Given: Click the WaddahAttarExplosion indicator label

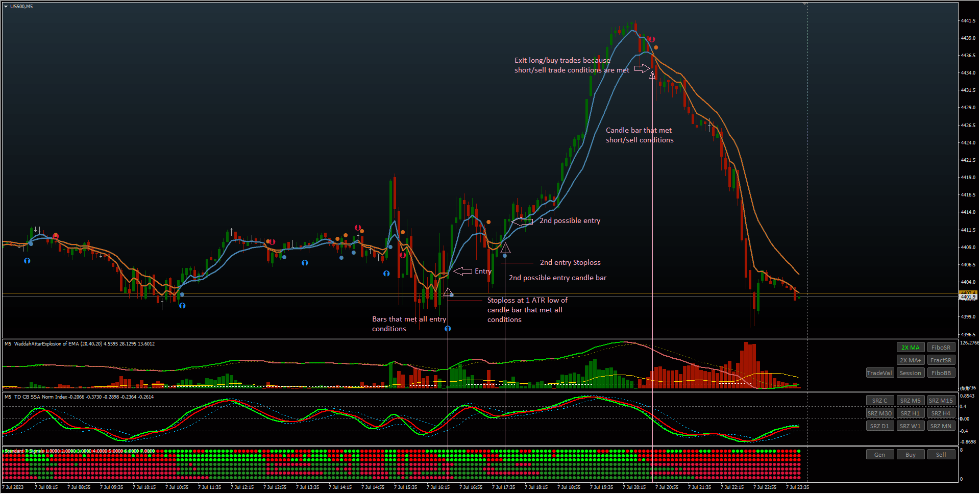Looking at the screenshot, I should (80, 344).
